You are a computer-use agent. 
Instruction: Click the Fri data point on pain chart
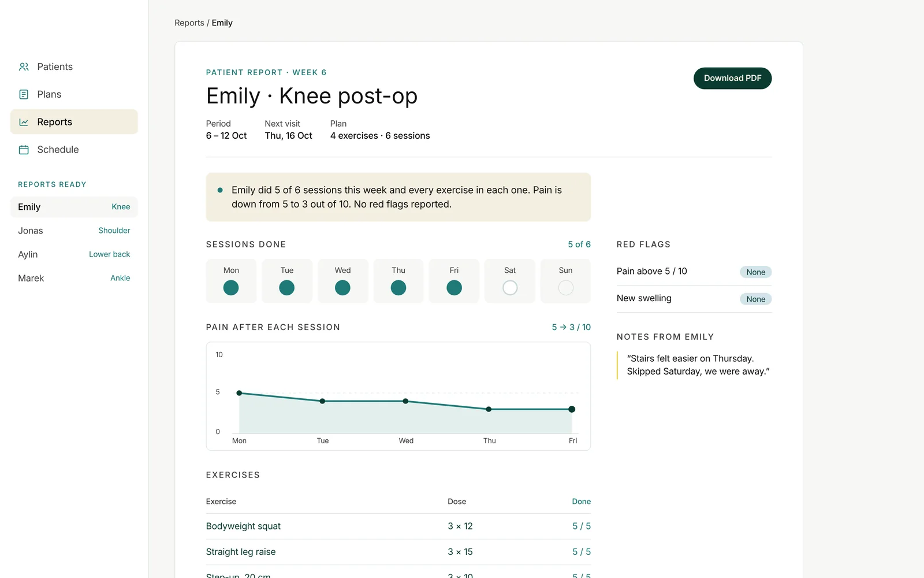pyautogui.click(x=572, y=409)
